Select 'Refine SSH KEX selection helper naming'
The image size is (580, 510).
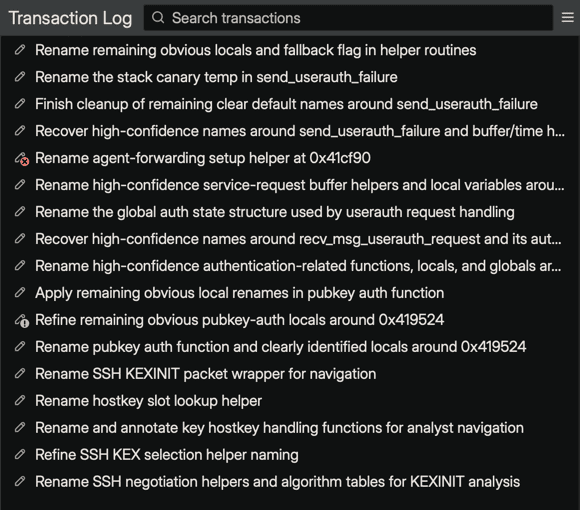[x=290, y=455]
